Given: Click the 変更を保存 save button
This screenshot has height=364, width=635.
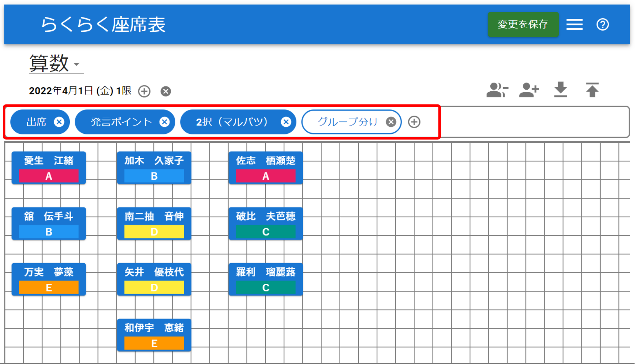Looking at the screenshot, I should [523, 24].
